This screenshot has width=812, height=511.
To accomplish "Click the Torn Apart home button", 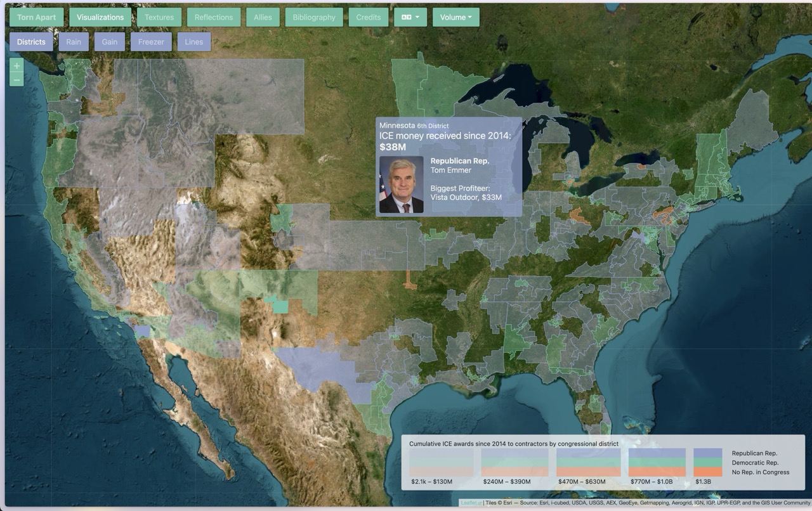I will click(x=36, y=17).
